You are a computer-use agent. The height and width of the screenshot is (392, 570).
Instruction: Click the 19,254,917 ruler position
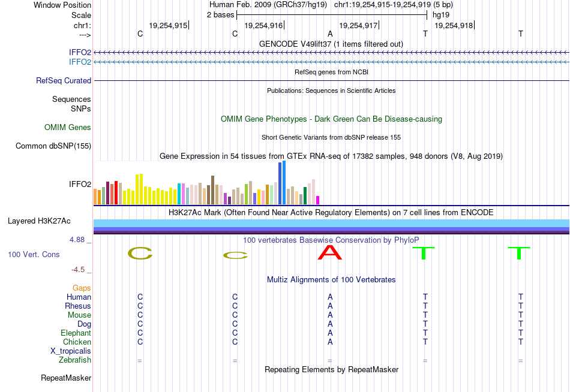click(358, 25)
